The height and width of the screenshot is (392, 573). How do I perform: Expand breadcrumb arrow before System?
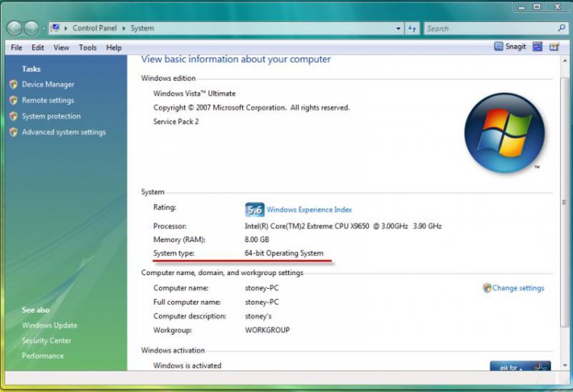pos(124,28)
